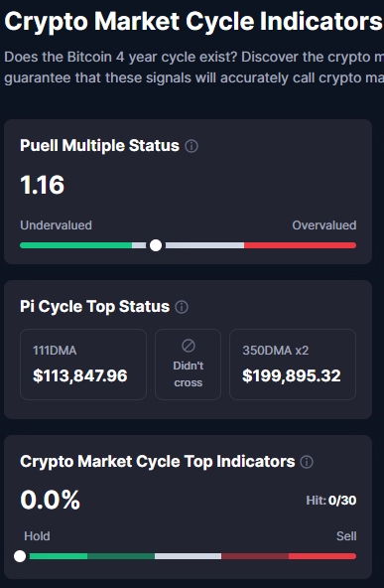Viewport: 384px width, 588px height.
Task: Click the $199,895.32 price value
Action: tap(292, 376)
